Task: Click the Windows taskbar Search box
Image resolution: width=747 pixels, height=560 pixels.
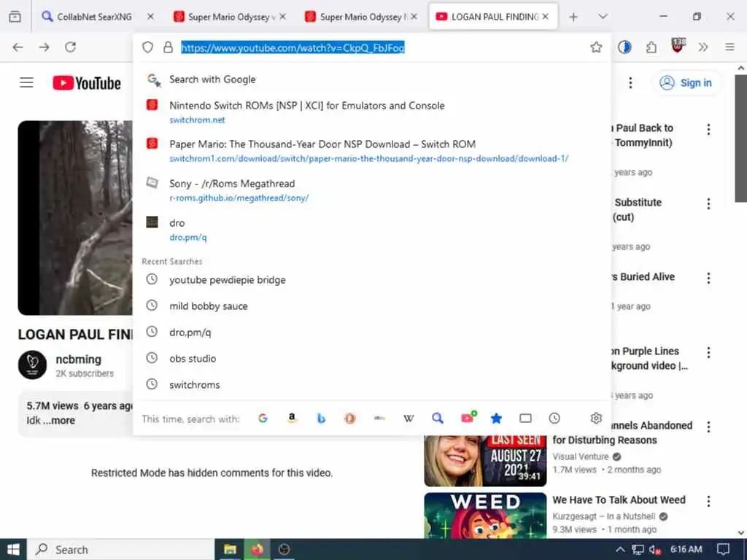Action: coord(121,550)
